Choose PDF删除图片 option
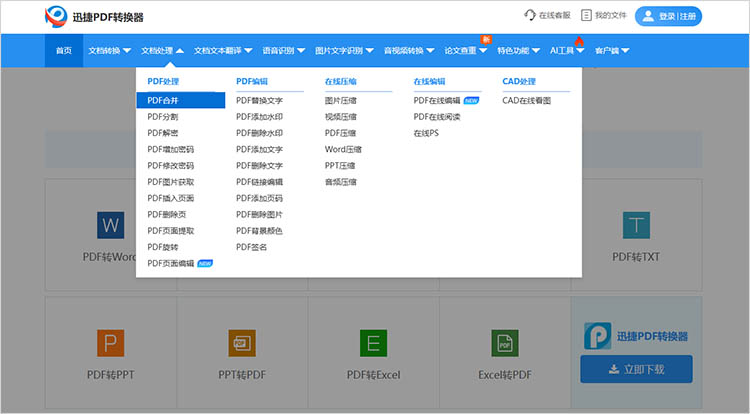 [259, 214]
